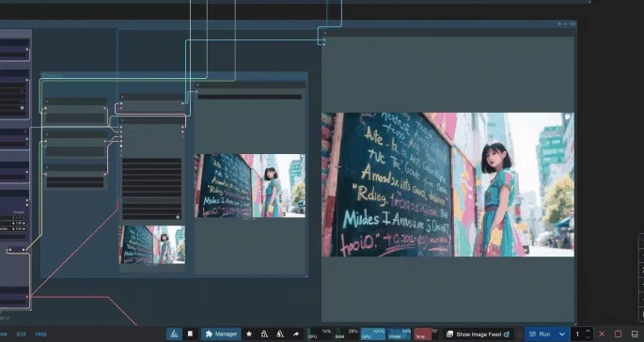Click the large output image of the chalkboard girl
The image size is (644, 342).
coord(448,185)
